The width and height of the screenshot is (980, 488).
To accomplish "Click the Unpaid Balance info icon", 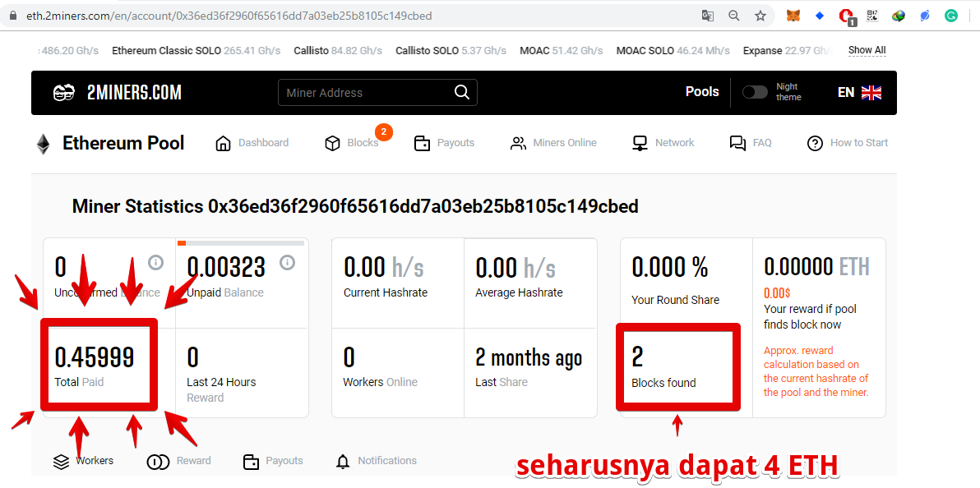I will 287,262.
